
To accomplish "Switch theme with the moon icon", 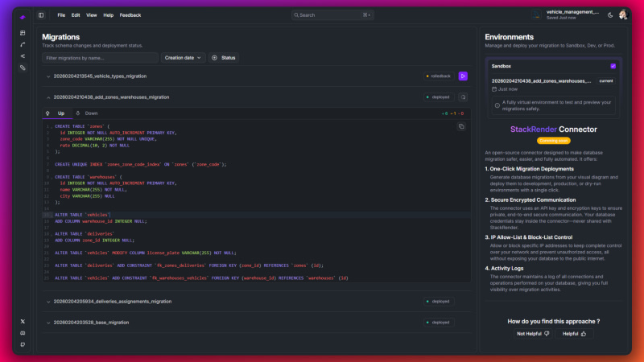I will (x=610, y=14).
